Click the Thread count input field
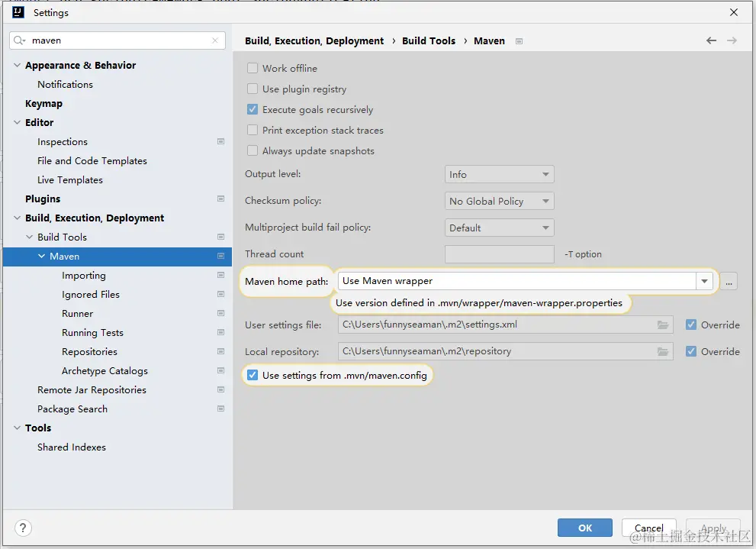 [x=499, y=254]
